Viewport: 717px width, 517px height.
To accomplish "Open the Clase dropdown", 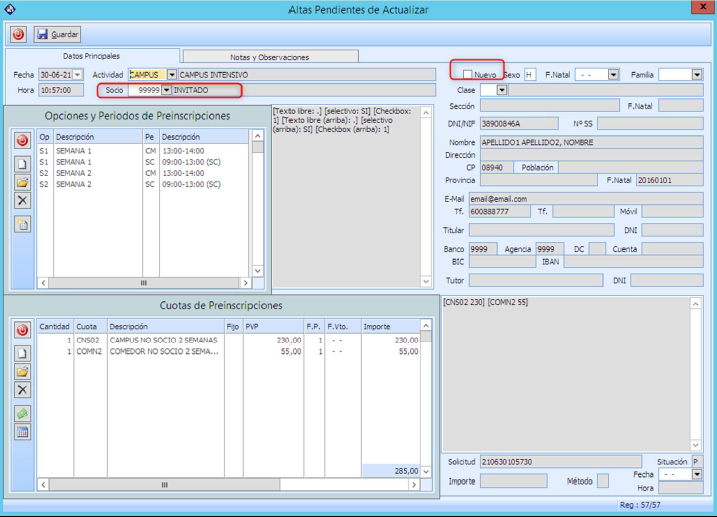I will click(502, 90).
